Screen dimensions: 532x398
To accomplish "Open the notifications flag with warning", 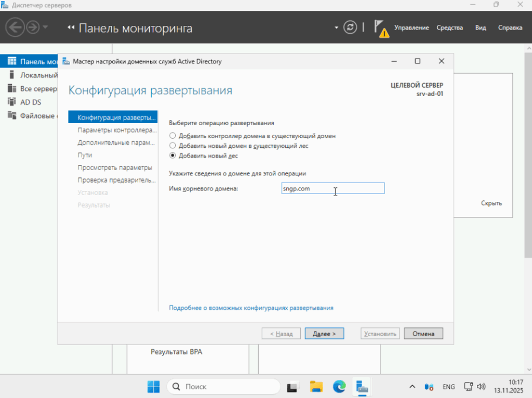I will 381,28.
